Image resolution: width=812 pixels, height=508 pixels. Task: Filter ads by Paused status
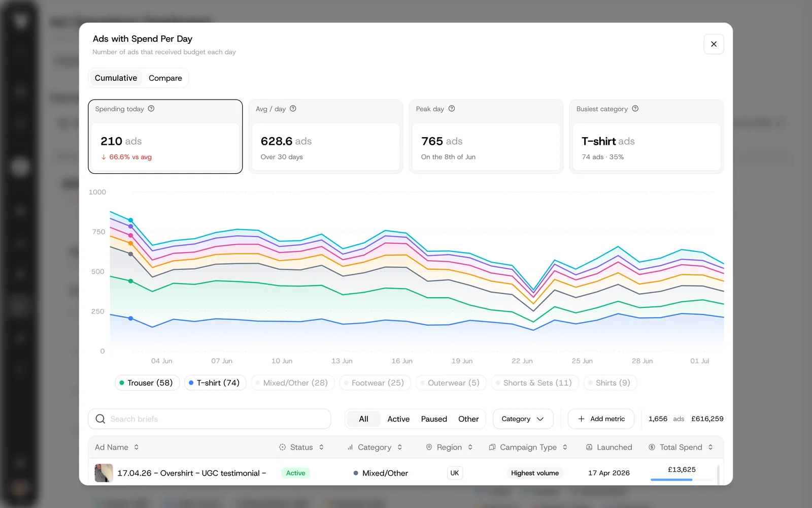pyautogui.click(x=434, y=419)
